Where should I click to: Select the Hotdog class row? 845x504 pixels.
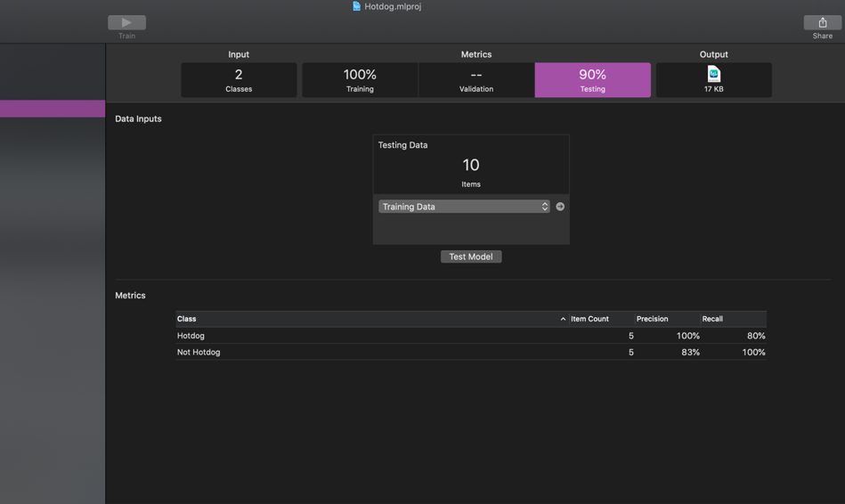471,336
